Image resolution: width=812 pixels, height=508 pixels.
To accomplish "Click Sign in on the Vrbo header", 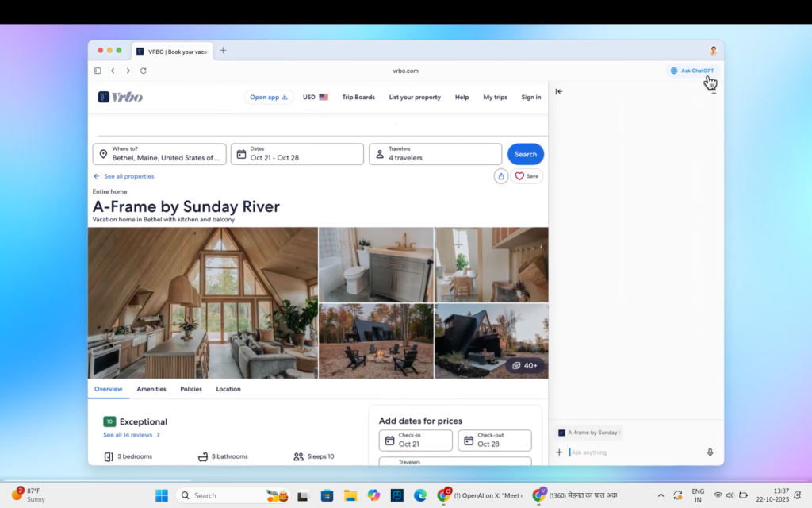I will (530, 97).
